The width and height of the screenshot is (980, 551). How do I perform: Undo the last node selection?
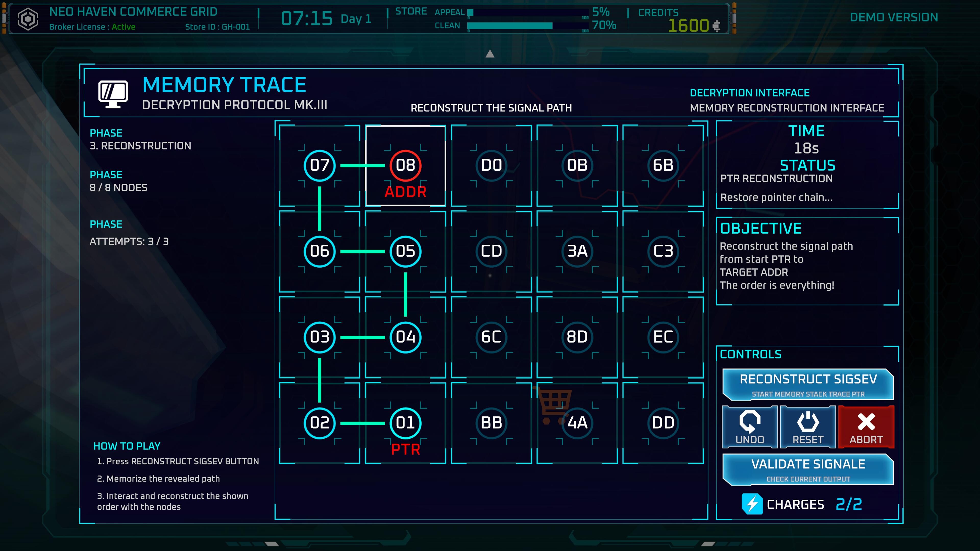click(750, 427)
